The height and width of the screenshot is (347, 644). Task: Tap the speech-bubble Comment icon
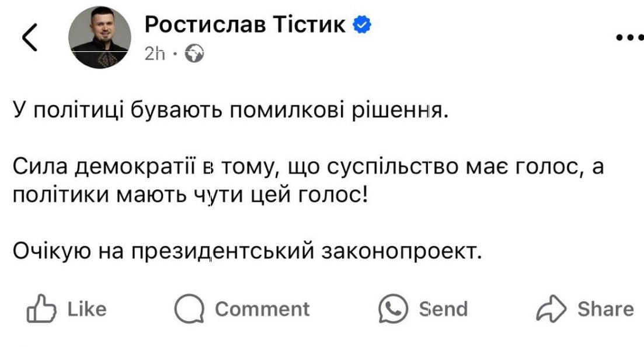[x=190, y=309]
